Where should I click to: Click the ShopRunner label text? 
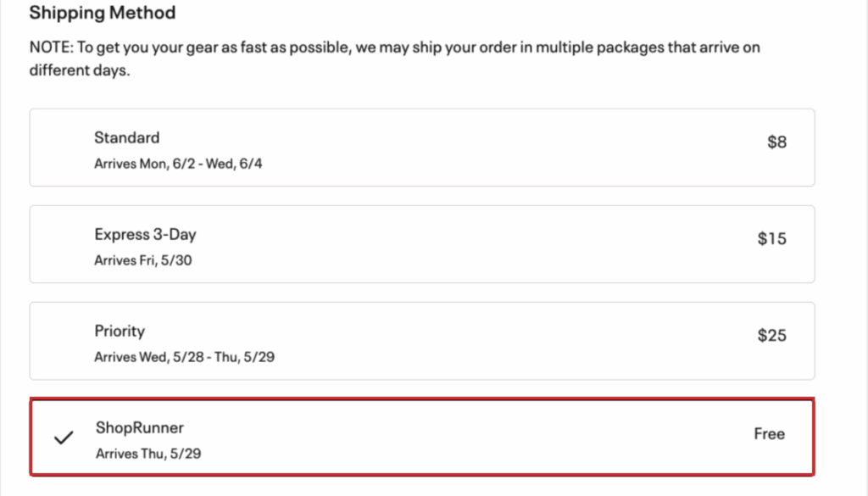(x=139, y=428)
